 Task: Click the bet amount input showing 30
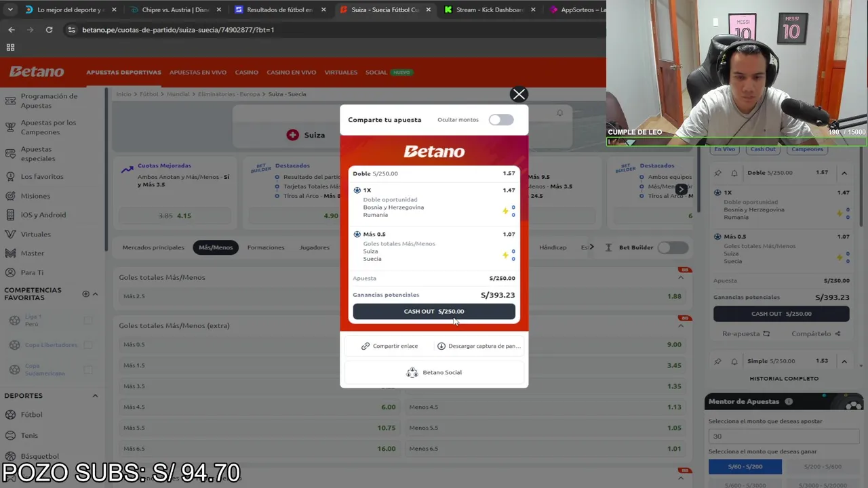[784, 436]
